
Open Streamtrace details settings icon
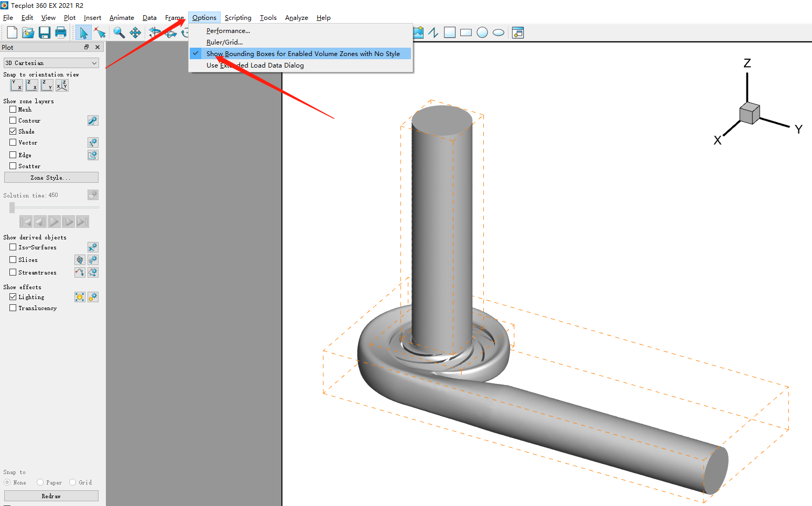pyautogui.click(x=93, y=272)
